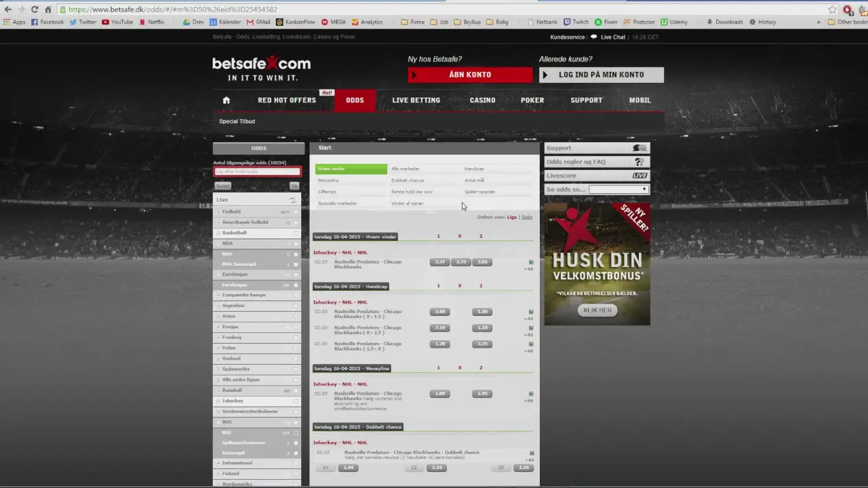The width and height of the screenshot is (868, 488).
Task: Collapse the Basketball category
Action: tap(218, 233)
